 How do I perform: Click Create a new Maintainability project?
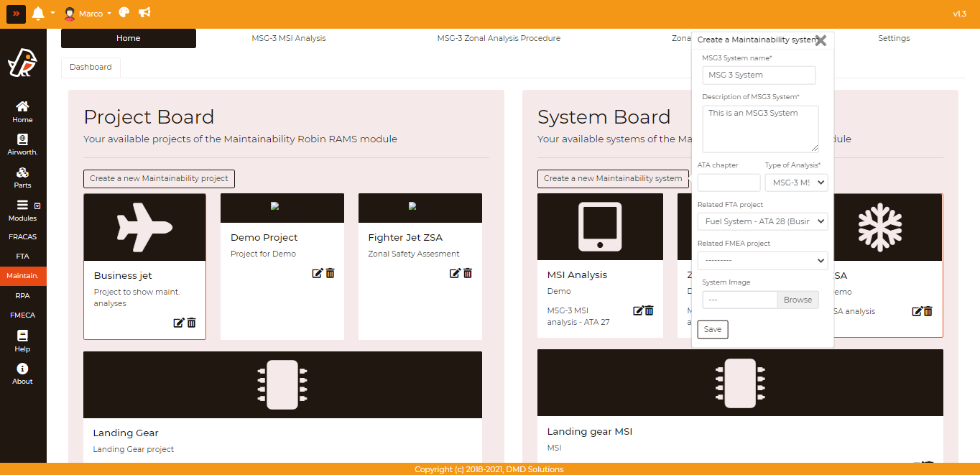(159, 178)
